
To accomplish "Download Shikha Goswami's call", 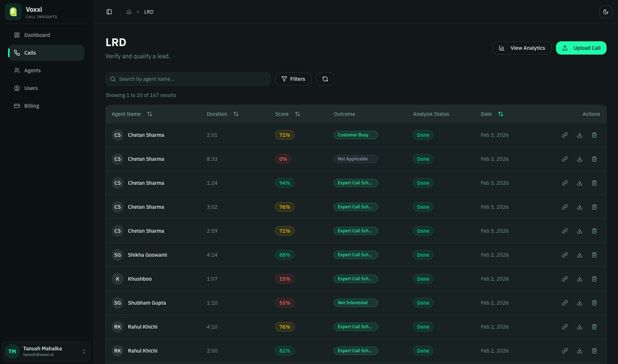I will coord(579,255).
